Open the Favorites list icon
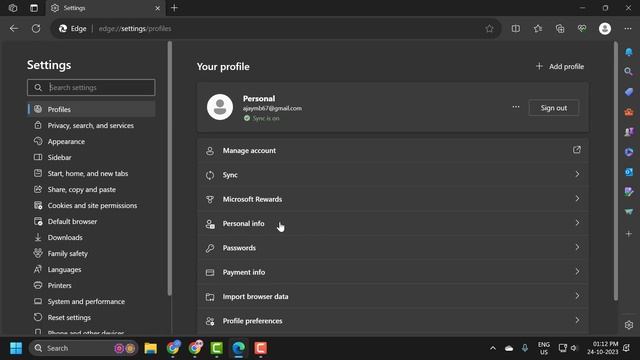Viewport: 640px width, 360px height. point(538,29)
